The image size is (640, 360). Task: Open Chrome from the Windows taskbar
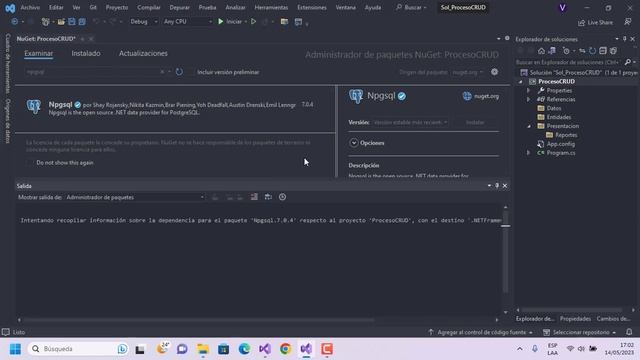(x=285, y=349)
